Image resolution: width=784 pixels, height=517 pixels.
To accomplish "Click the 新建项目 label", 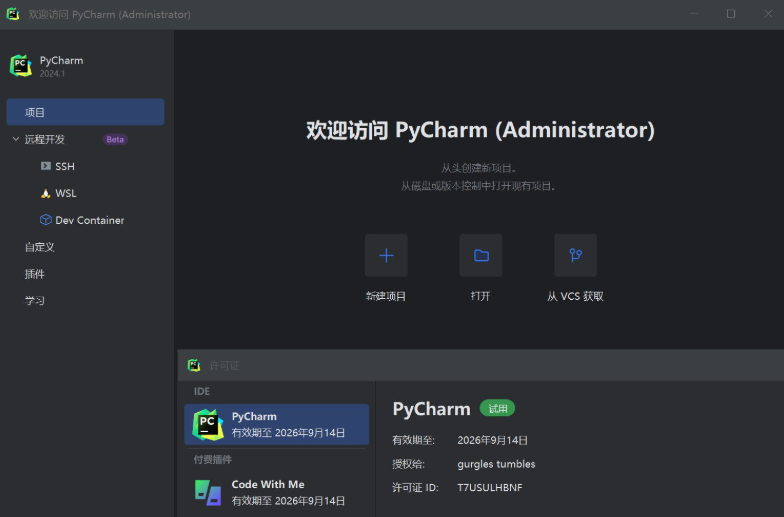I will coord(386,296).
